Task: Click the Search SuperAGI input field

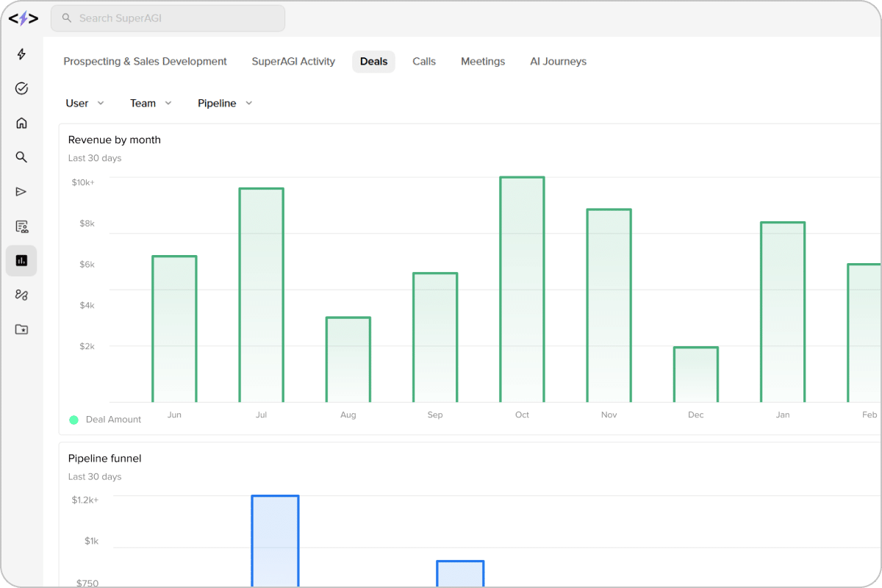Action: [x=168, y=18]
